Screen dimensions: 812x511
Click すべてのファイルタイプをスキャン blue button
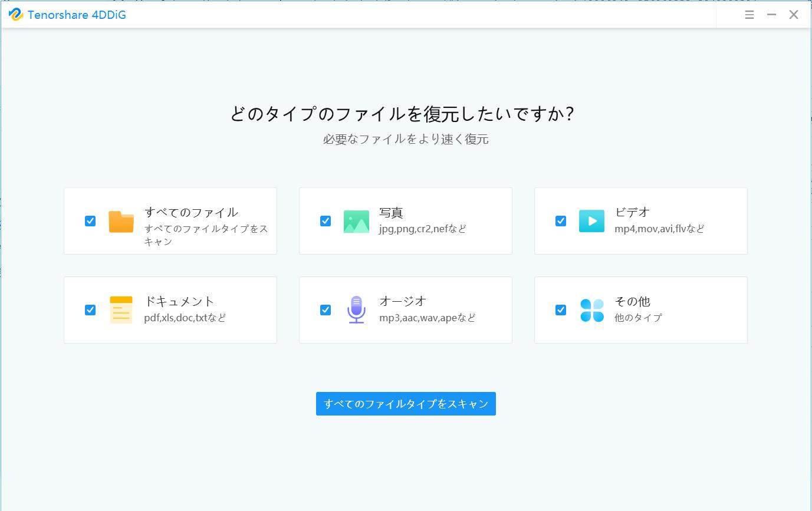406,404
